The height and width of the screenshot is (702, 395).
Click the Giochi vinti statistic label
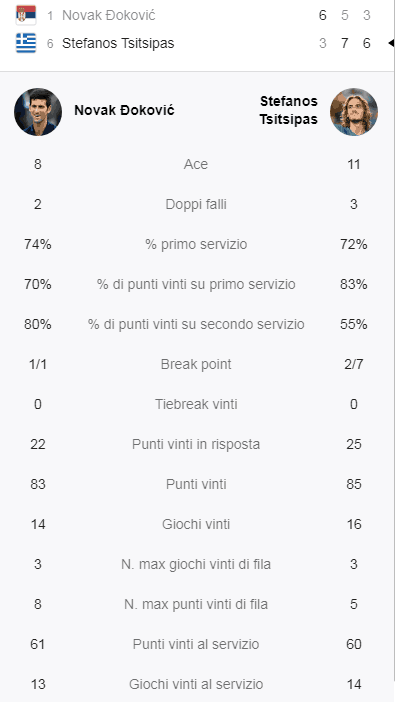click(196, 524)
